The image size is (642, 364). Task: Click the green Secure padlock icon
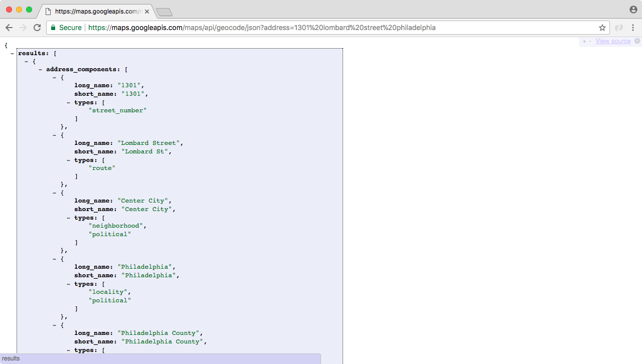pyautogui.click(x=53, y=28)
